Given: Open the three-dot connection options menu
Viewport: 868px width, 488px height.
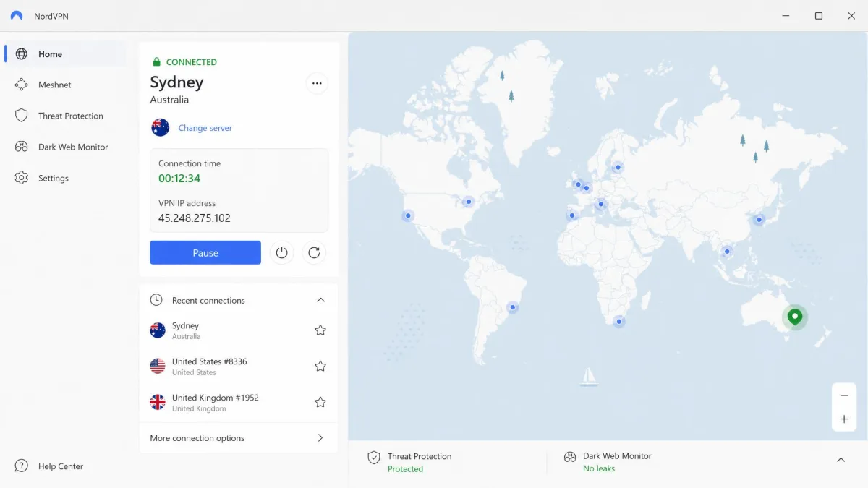Looking at the screenshot, I should coord(317,83).
